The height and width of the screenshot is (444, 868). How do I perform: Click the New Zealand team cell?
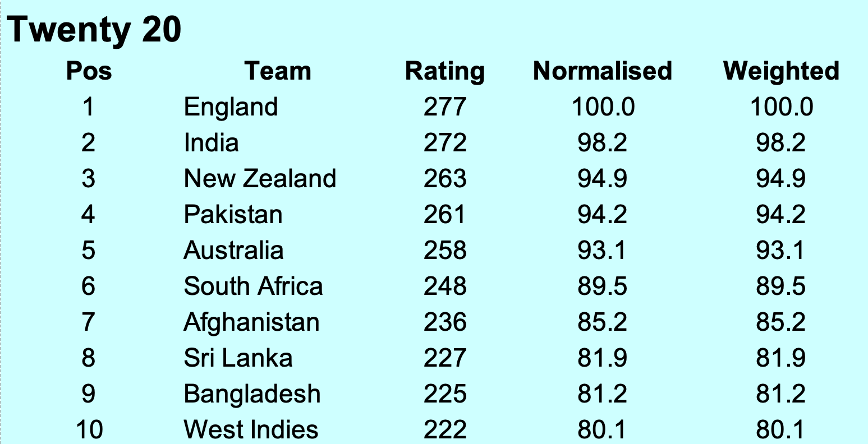pyautogui.click(x=260, y=178)
